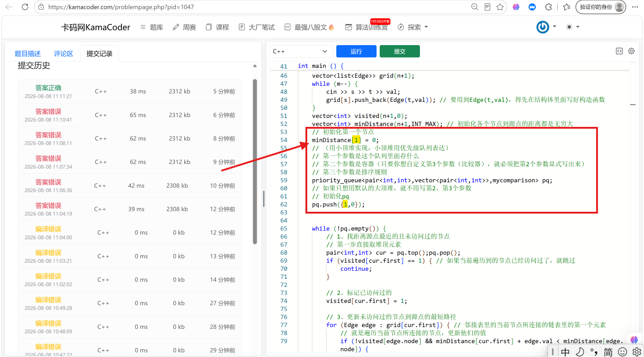Open the 编译错误 submission at 10:49:28

click(x=130, y=303)
